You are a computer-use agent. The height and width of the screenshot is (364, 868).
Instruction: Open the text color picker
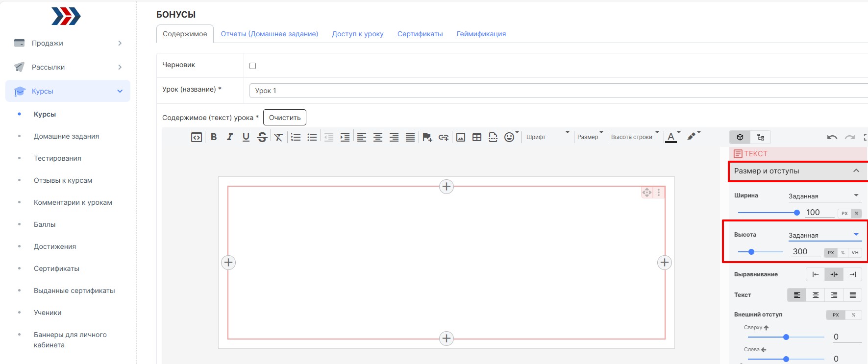(671, 137)
